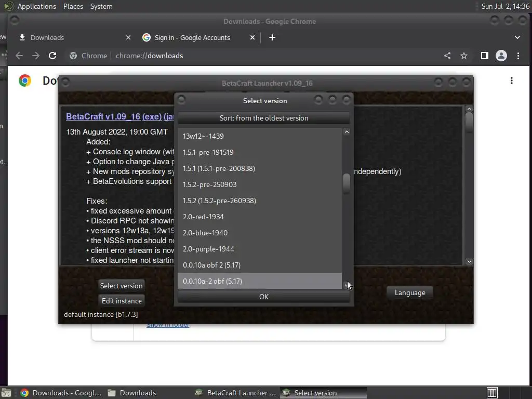Toggle sort order from the oldest version

(263, 118)
